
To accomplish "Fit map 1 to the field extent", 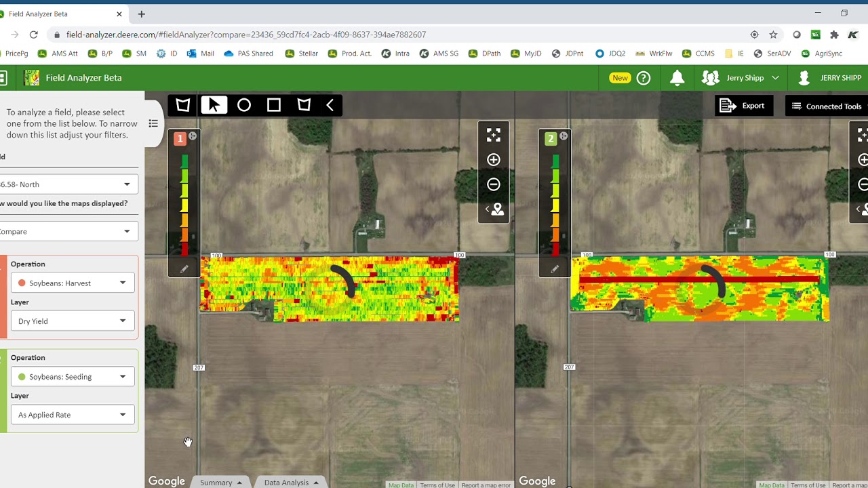I will (494, 135).
